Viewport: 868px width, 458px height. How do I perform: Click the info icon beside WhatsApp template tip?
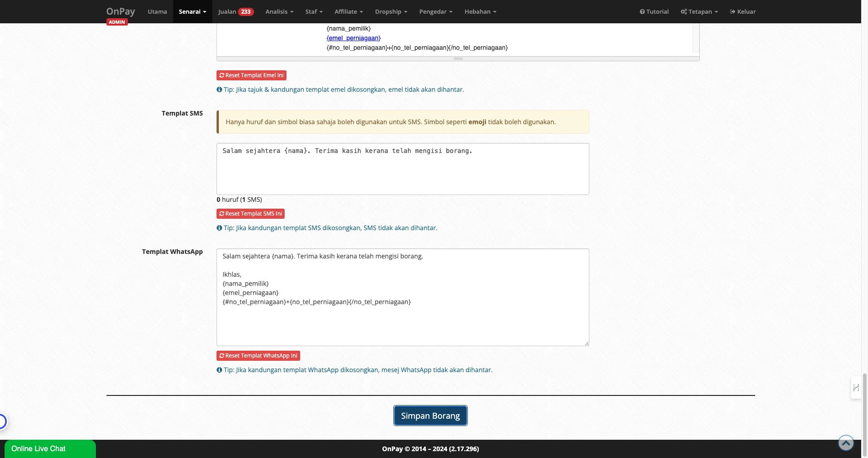(x=219, y=370)
